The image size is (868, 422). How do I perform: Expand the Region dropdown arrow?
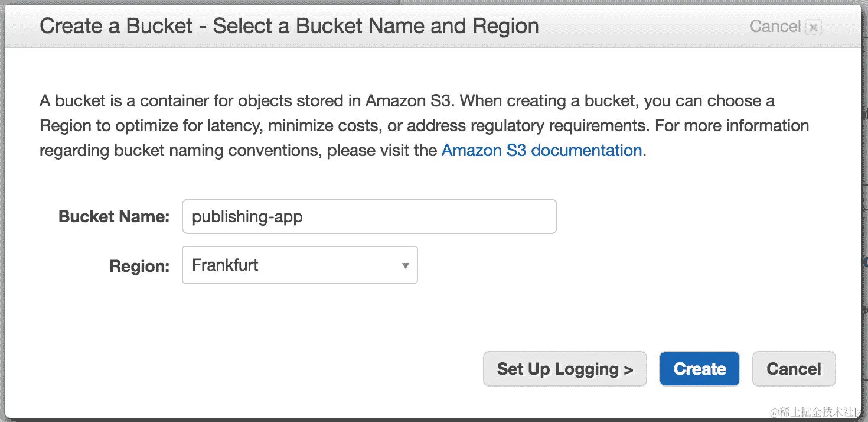coord(405,265)
